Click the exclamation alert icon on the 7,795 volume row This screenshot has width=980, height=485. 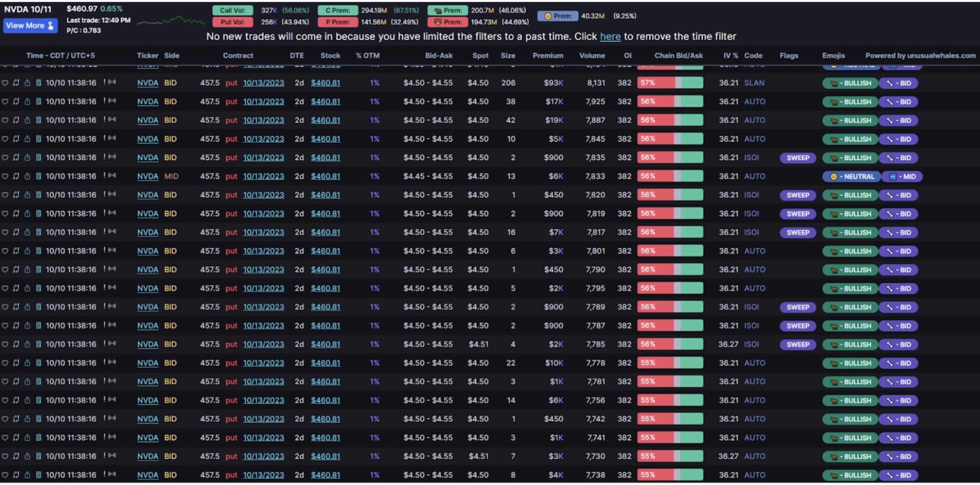(x=105, y=288)
